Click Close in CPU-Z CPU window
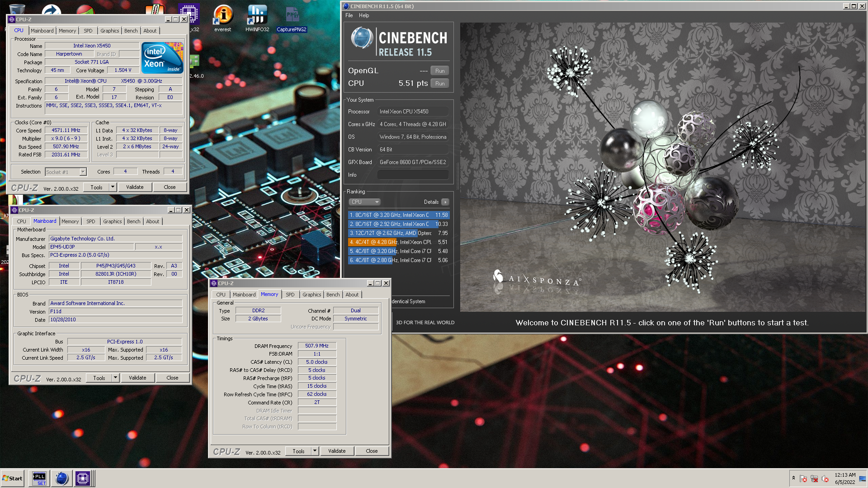868x488 pixels. [170, 187]
